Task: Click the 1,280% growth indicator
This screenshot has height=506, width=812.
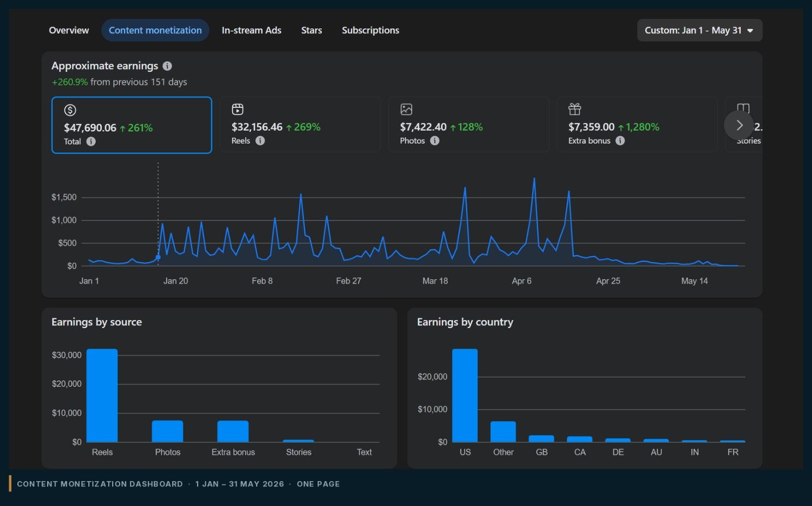Action: [639, 127]
